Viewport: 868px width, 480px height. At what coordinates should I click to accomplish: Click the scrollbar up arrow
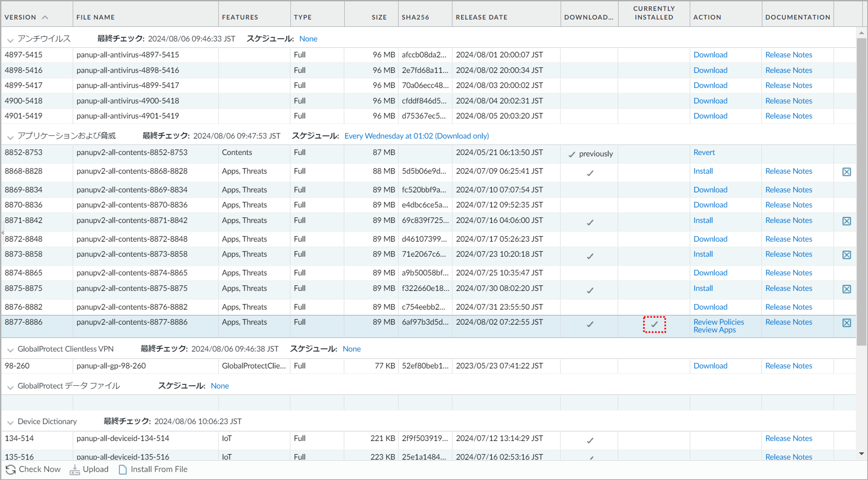(861, 33)
